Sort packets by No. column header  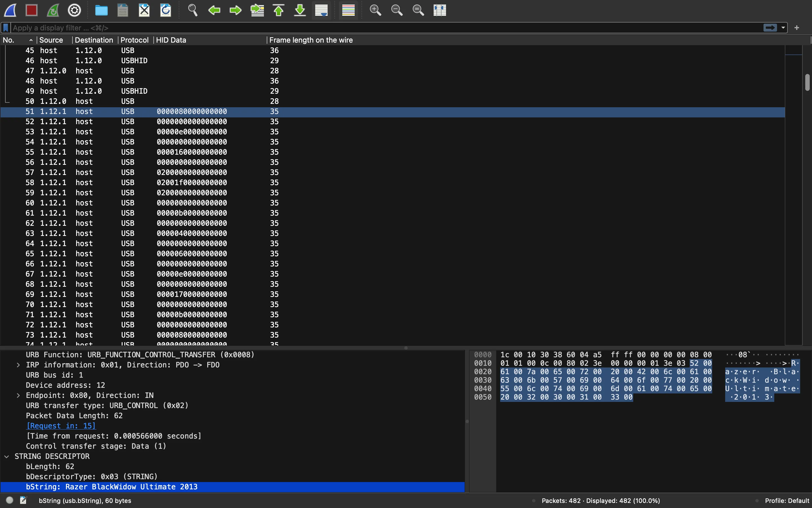coord(18,40)
